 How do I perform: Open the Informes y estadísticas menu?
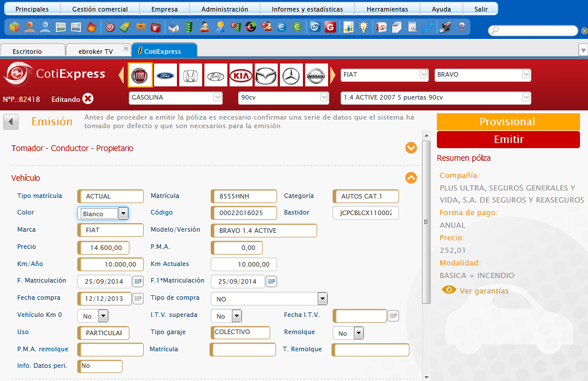(307, 9)
